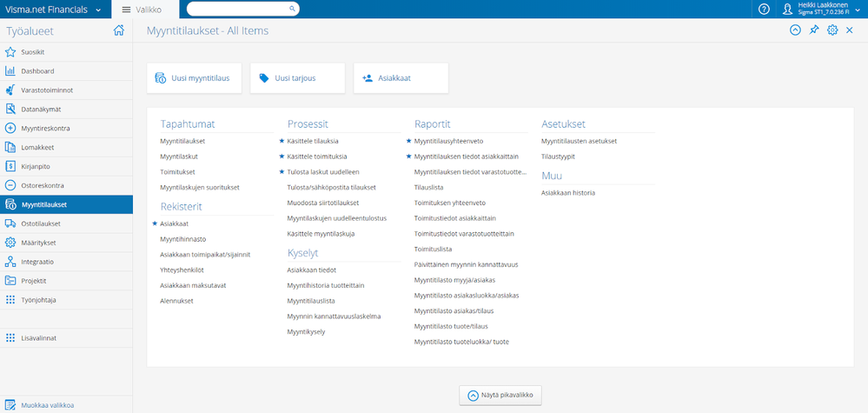
Task: Select Kirjanpito workspace label
Action: (x=36, y=166)
